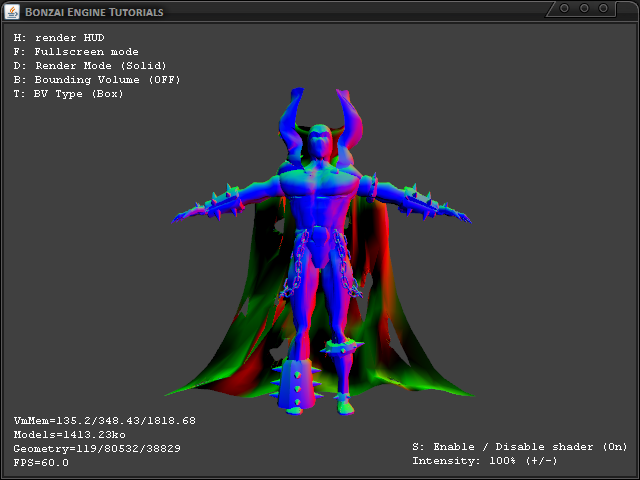Click the 'F: Fullscreen mode' line
The width and height of the screenshot is (640, 480).
click(x=76, y=52)
